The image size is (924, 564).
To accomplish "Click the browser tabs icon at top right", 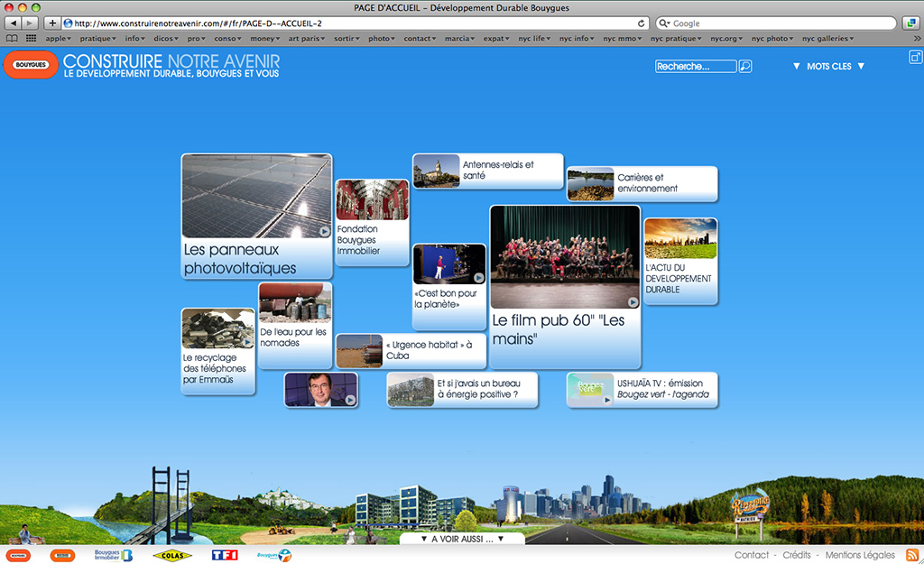I will [x=911, y=23].
